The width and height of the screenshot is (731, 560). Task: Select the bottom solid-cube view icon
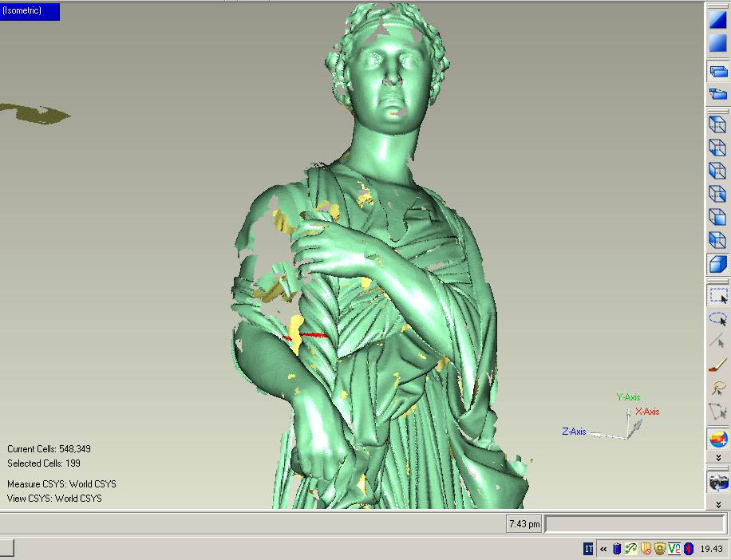point(717,264)
